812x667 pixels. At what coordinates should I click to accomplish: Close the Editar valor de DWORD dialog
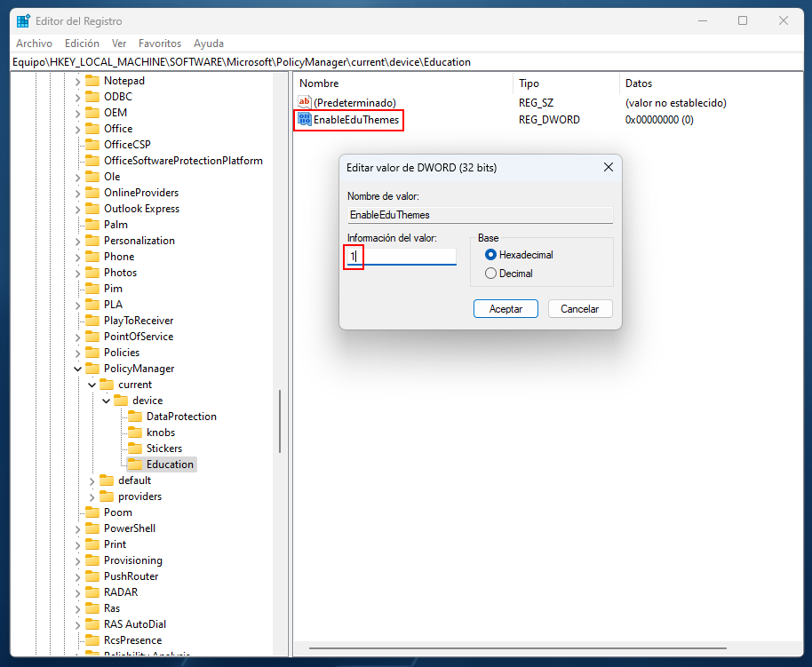(x=609, y=167)
